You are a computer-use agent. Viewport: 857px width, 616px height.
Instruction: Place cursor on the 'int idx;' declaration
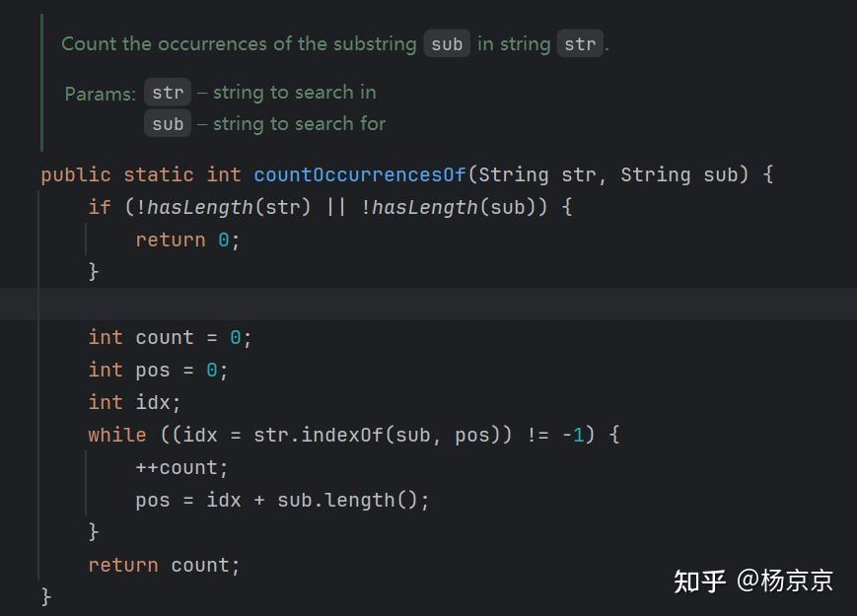click(134, 402)
